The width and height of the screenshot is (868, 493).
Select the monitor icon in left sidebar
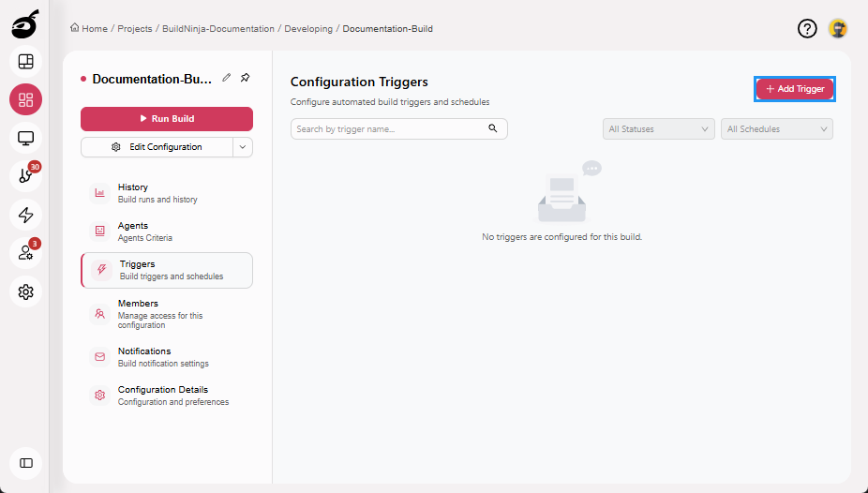point(25,138)
